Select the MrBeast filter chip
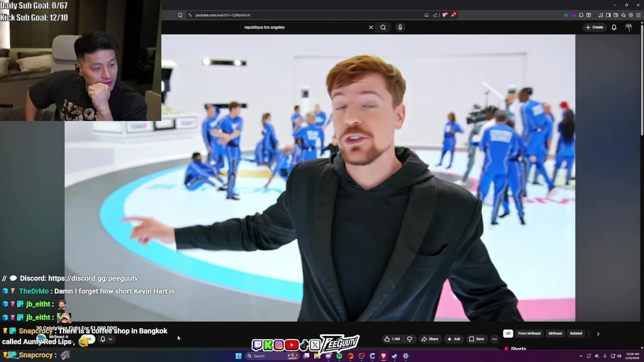644x362 pixels. tap(555, 333)
